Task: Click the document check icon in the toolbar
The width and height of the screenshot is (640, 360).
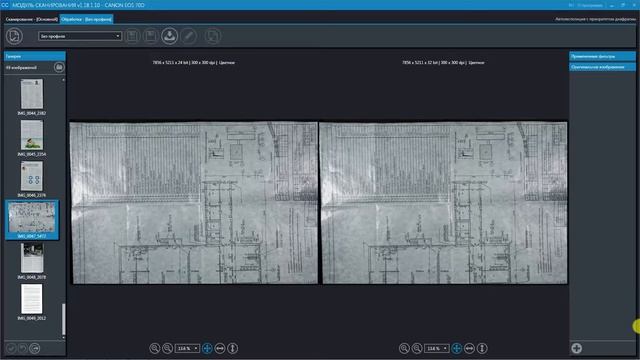Action: click(14, 36)
